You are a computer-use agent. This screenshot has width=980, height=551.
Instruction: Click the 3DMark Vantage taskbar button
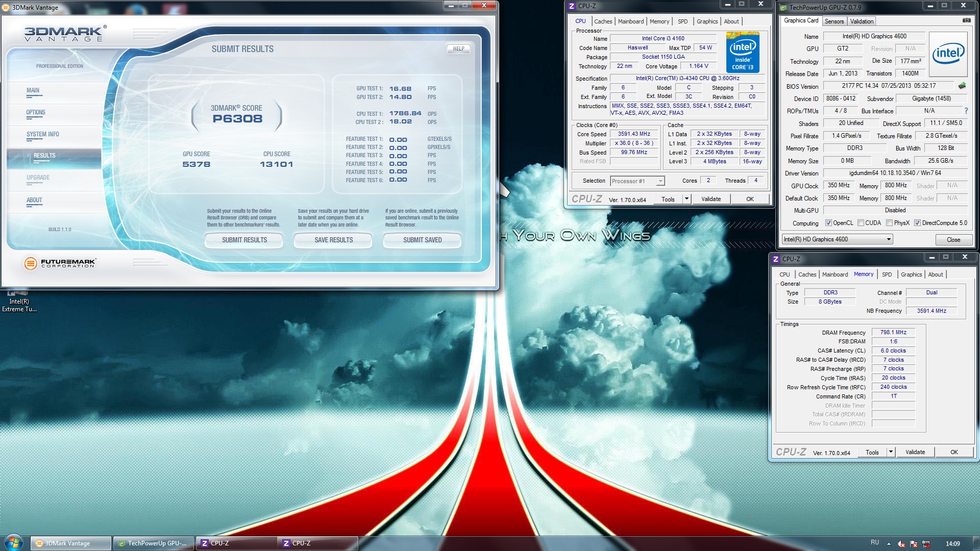tap(71, 543)
